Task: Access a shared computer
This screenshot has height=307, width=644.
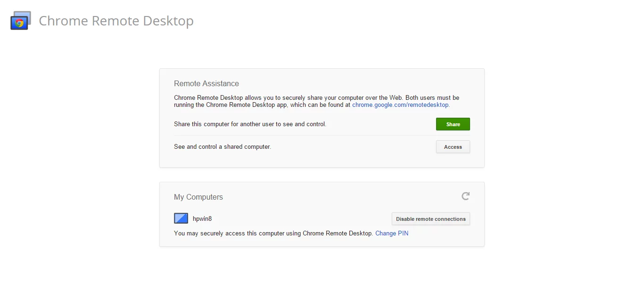Action: tap(453, 146)
